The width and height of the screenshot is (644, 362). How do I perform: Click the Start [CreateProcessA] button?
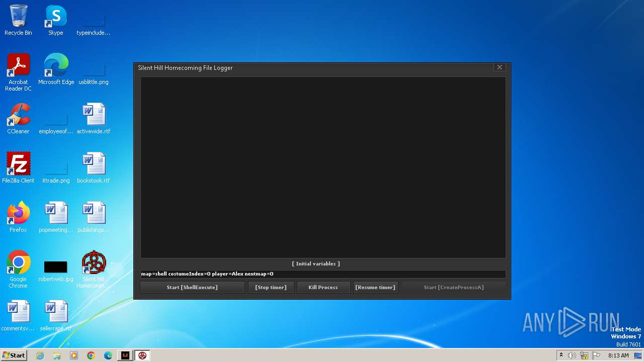tap(453, 287)
